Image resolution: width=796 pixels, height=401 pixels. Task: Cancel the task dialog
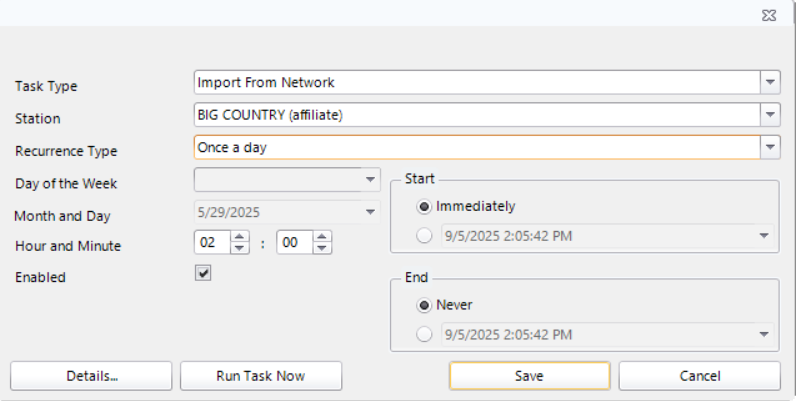click(x=699, y=376)
